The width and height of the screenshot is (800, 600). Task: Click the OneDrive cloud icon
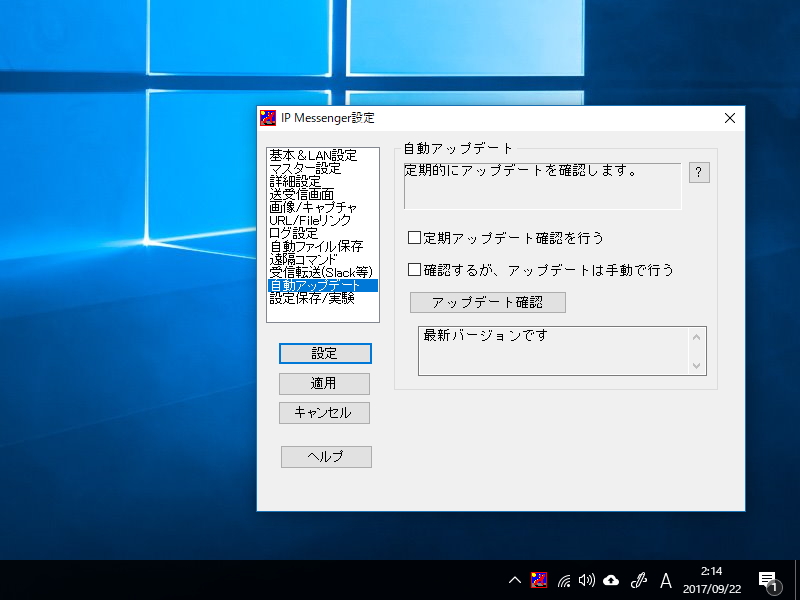611,579
